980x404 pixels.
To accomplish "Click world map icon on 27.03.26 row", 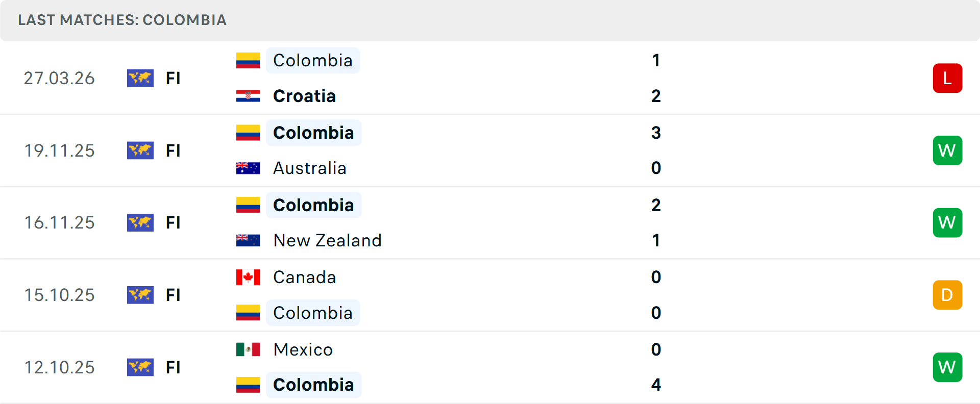I will click(140, 78).
